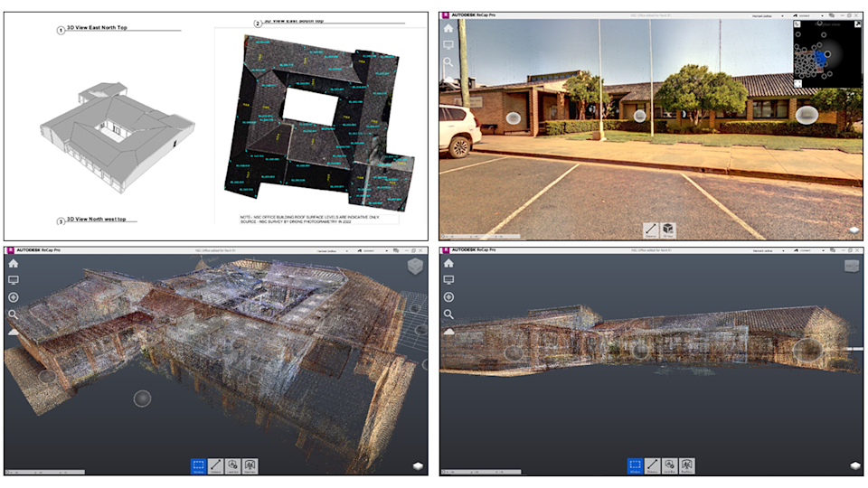Click Home icon in side elevation cloud window
Image resolution: width=868 pixels, height=488 pixels.
[448, 263]
